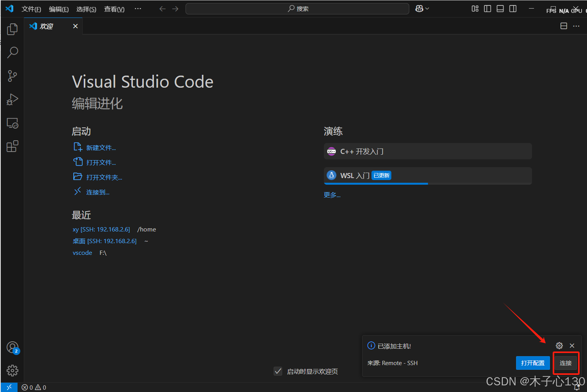This screenshot has width=587, height=392.
Task: Open recent xy SSH 192.168.2.6 folder link
Action: 101,230
